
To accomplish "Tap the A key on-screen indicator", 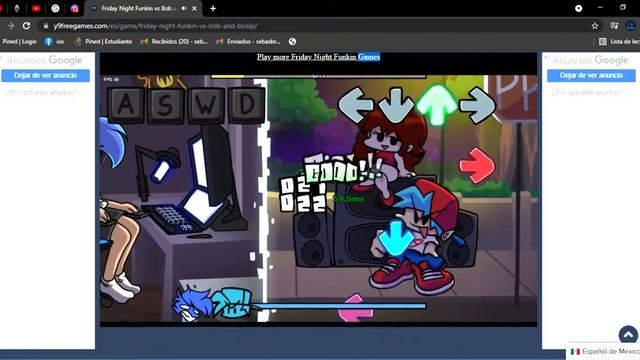I will click(126, 105).
